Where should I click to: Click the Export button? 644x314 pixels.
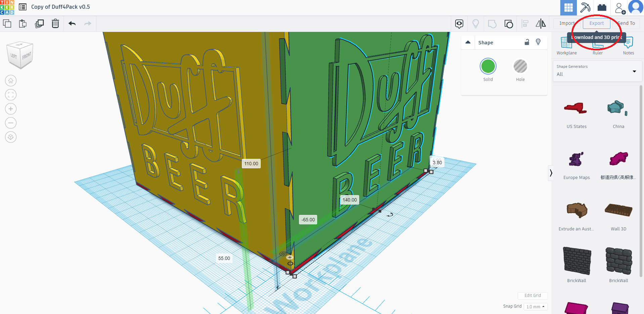[597, 23]
